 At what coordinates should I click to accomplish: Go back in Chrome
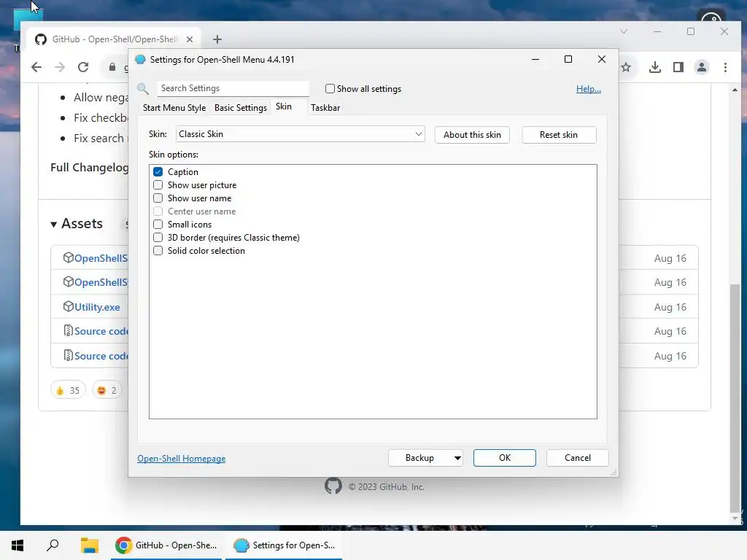pyautogui.click(x=36, y=67)
